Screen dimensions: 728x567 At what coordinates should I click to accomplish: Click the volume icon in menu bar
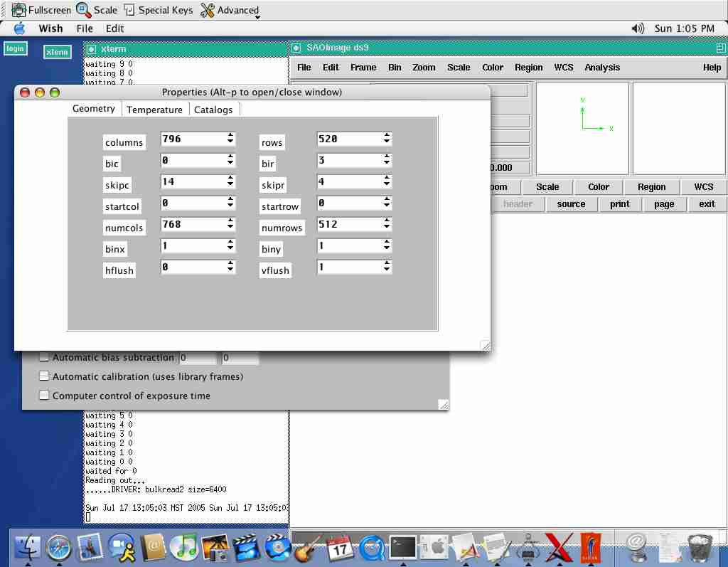[638, 28]
